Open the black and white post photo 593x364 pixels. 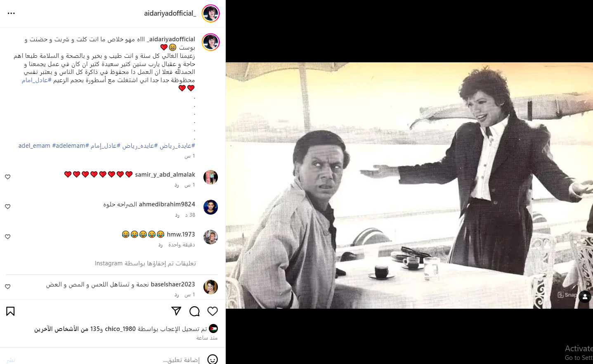[409, 185]
